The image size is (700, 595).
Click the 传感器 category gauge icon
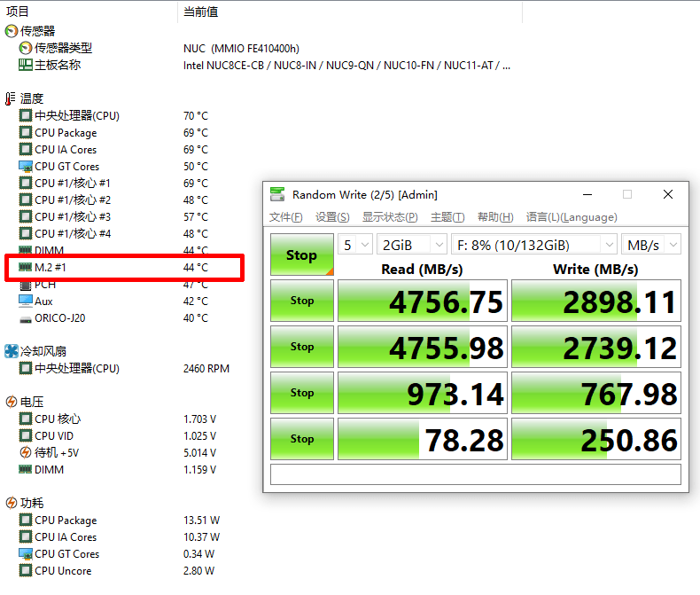pos(12,31)
